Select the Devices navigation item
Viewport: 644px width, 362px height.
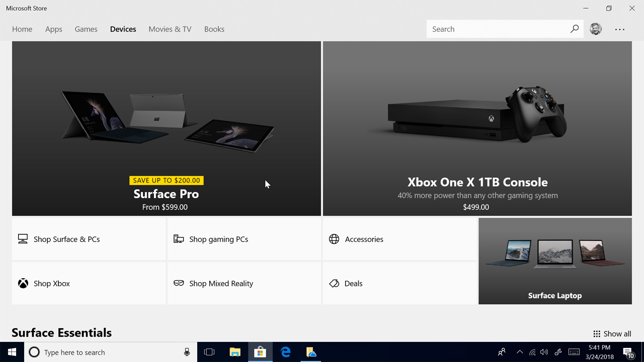click(123, 29)
